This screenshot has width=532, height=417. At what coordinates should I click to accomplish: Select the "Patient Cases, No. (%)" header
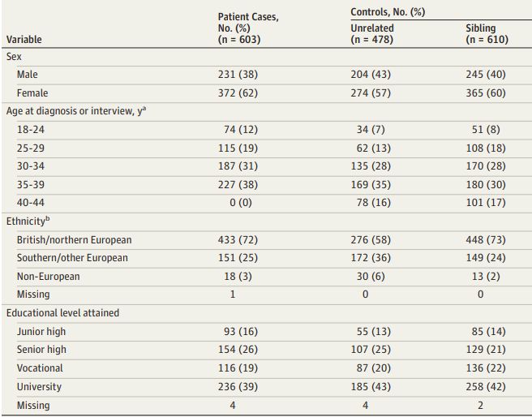[248, 28]
